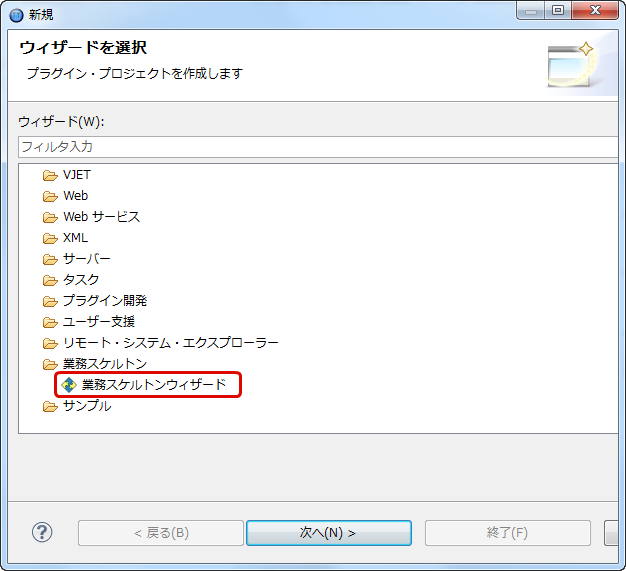The image size is (626, 571).
Task: Focus the フィルタ入力 filter field
Action: pos(318,147)
